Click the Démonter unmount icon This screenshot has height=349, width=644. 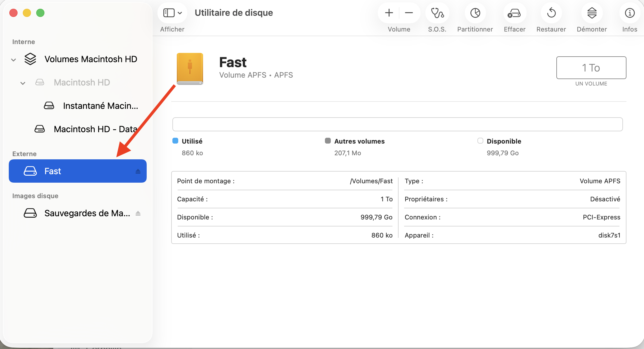click(x=592, y=13)
